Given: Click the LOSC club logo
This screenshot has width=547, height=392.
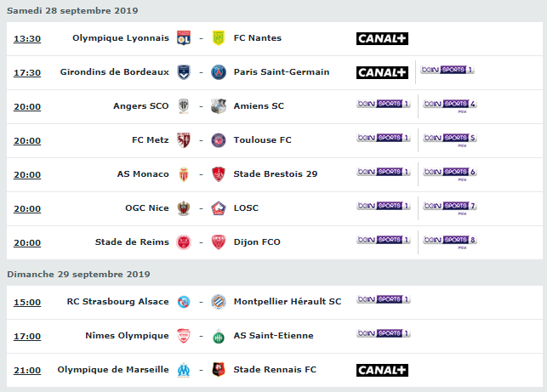Looking at the screenshot, I should (x=219, y=208).
